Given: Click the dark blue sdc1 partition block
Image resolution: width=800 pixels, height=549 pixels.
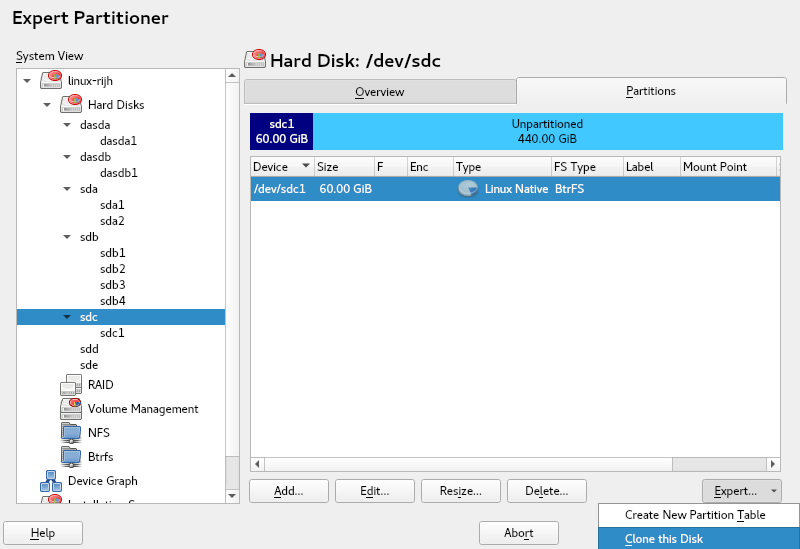Looking at the screenshot, I should click(281, 131).
